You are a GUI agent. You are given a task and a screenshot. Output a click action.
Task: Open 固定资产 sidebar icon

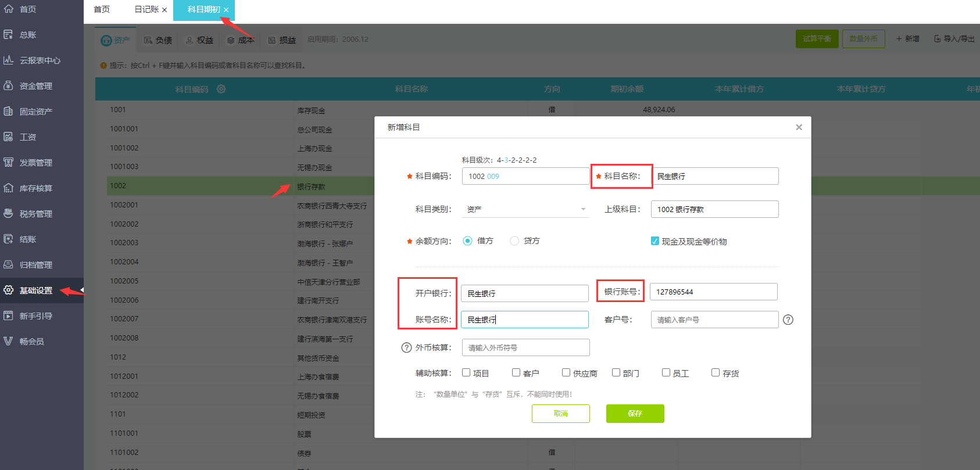(x=8, y=112)
